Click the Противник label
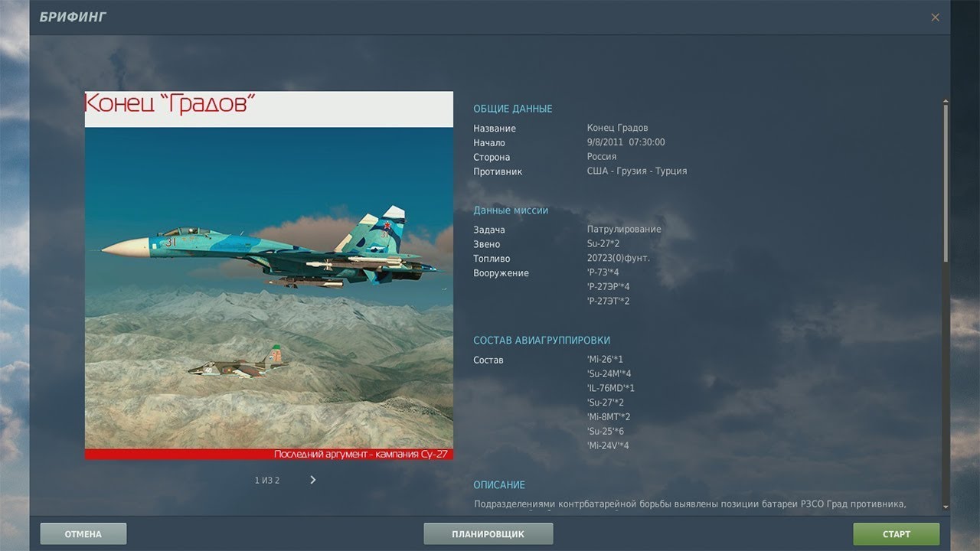Image resolution: width=980 pixels, height=551 pixels. coord(498,171)
